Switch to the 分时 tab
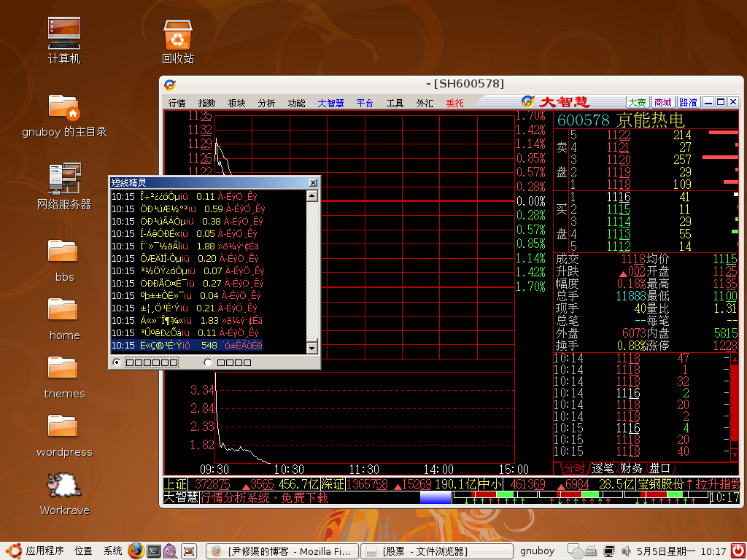The height and width of the screenshot is (560, 747). click(x=573, y=469)
